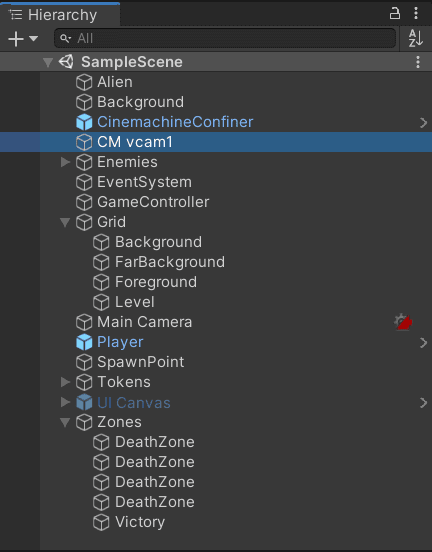Open CinemachineConfiner prefab via right chevron

[424, 123]
